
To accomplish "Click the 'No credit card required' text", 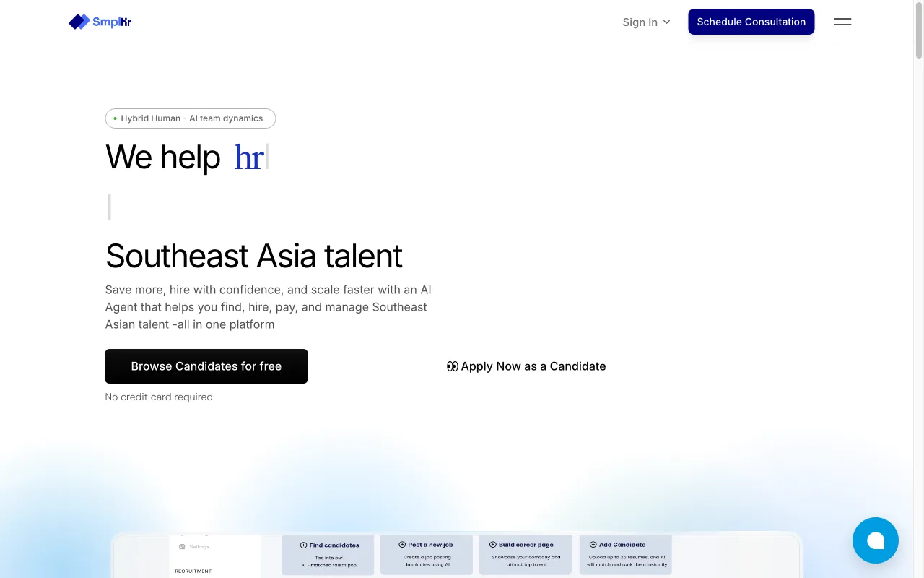I will (x=159, y=397).
